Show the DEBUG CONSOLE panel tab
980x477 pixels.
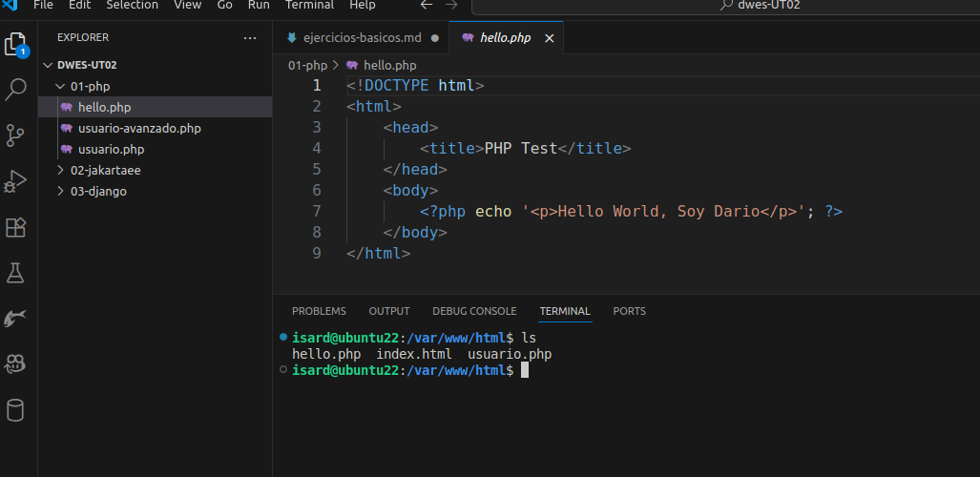[x=474, y=311]
